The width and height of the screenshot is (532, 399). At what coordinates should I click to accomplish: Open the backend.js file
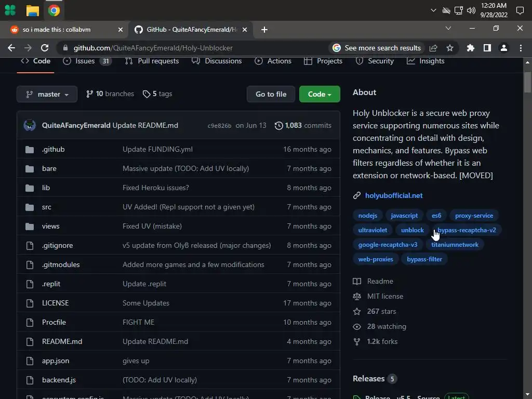tap(59, 380)
